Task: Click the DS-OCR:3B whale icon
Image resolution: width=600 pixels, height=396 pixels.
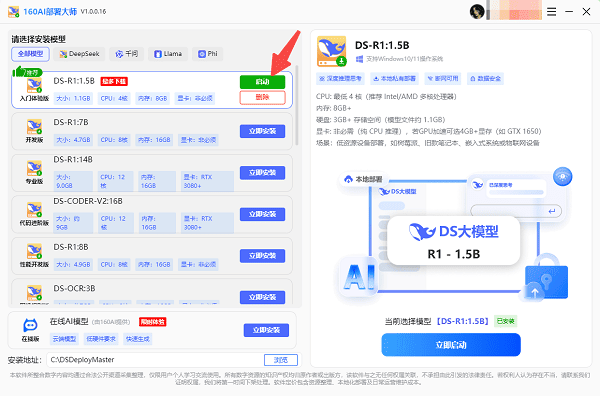Action: click(x=34, y=293)
